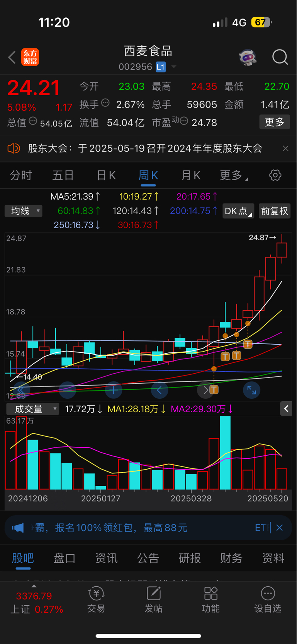Open the 交易 trading icon
The height and width of the screenshot is (644, 297).
tap(96, 600)
